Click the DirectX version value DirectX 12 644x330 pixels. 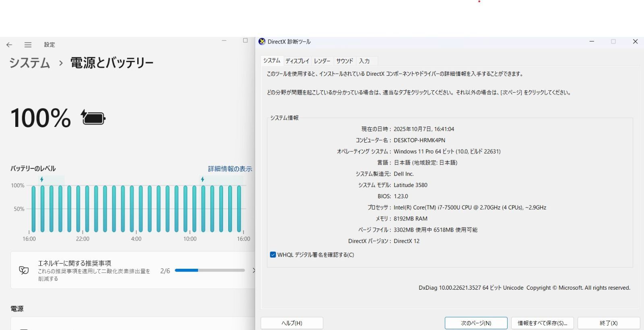click(407, 241)
